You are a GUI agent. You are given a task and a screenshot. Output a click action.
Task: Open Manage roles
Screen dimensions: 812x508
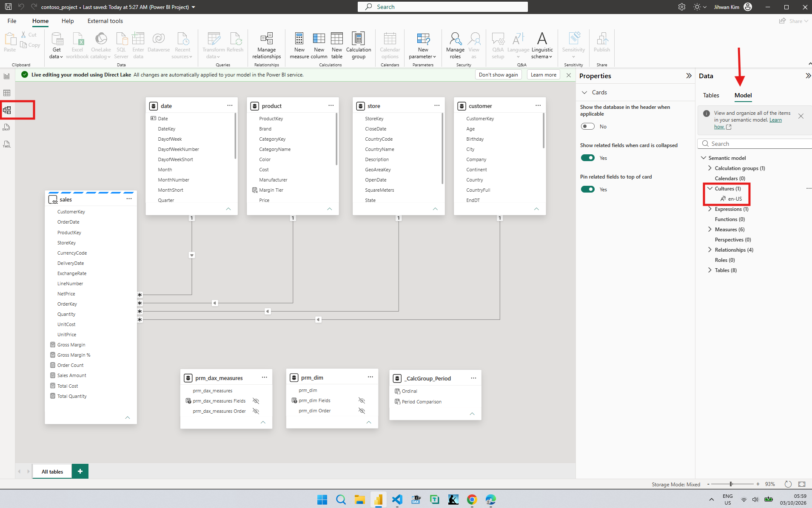pos(455,45)
